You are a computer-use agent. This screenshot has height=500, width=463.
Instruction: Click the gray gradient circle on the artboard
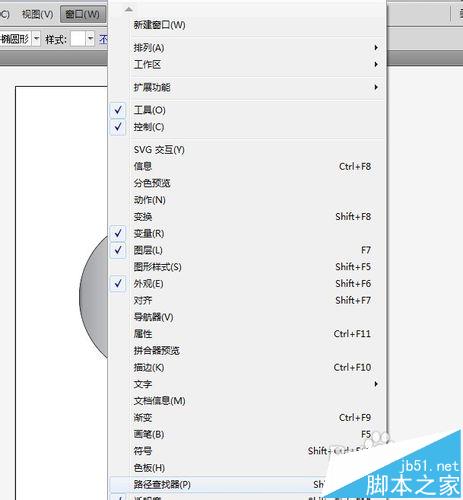click(x=94, y=297)
